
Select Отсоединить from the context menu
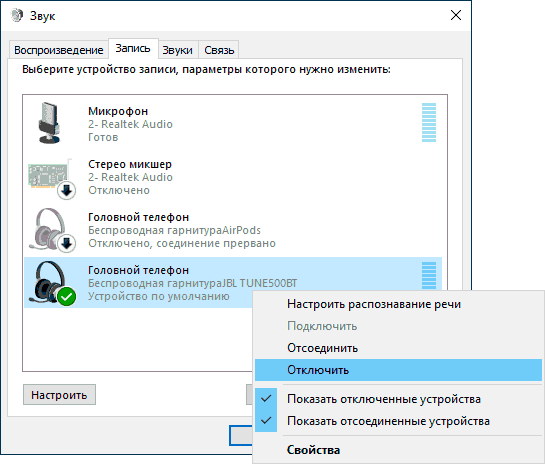(398, 348)
